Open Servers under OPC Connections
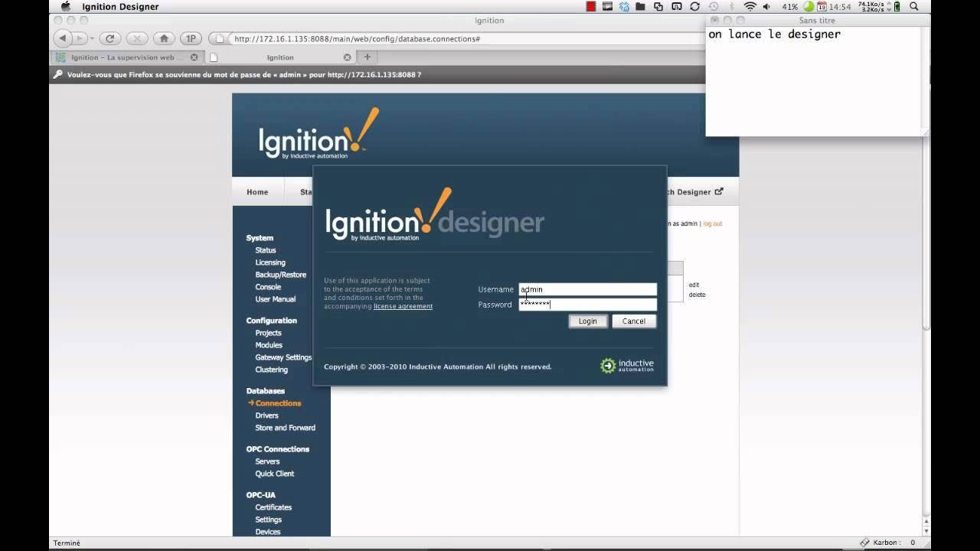 coord(268,461)
